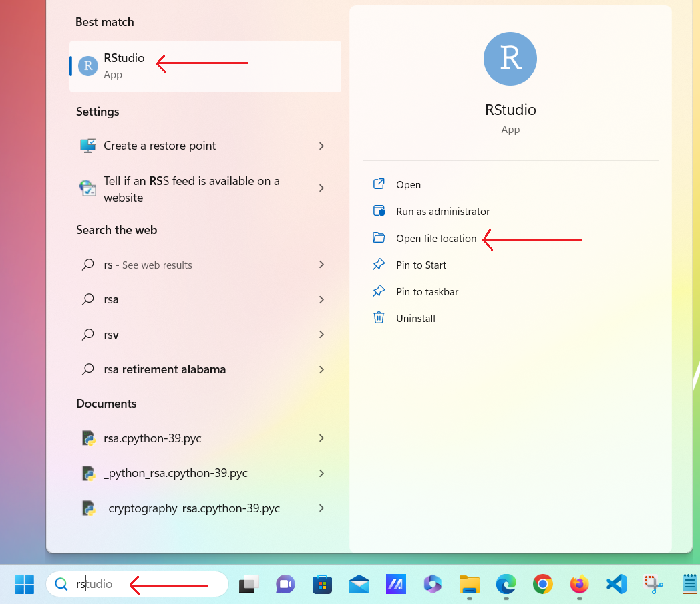This screenshot has height=604, width=700.
Task: Expand chevron for RSS feed setting
Action: [x=321, y=188]
